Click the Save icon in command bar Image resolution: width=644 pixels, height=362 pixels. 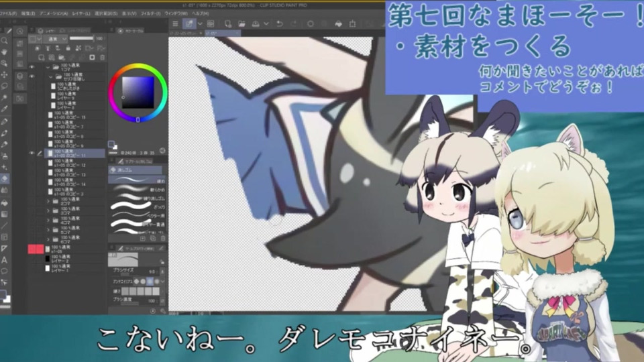(256, 24)
